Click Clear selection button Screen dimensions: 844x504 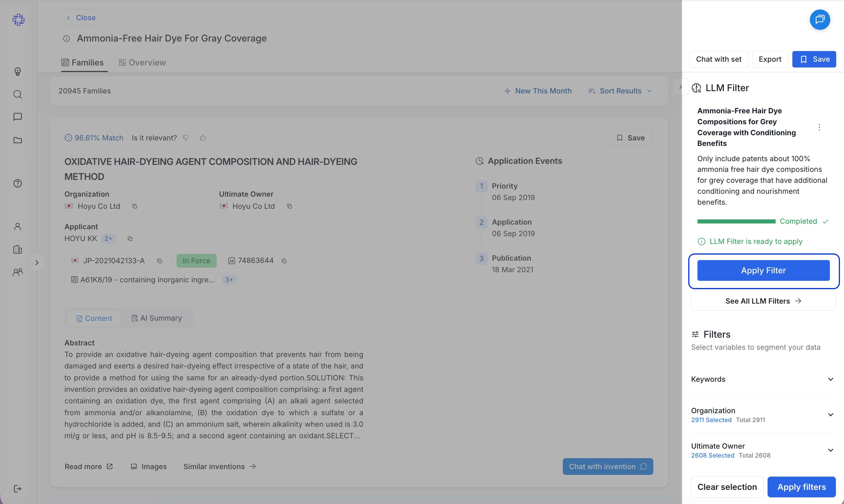727,487
